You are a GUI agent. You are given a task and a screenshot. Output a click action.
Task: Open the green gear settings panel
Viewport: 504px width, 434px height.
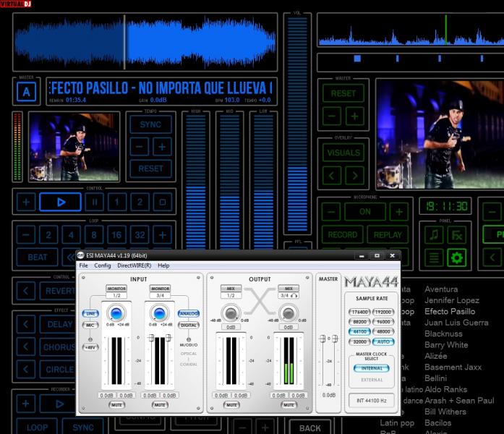(458, 257)
